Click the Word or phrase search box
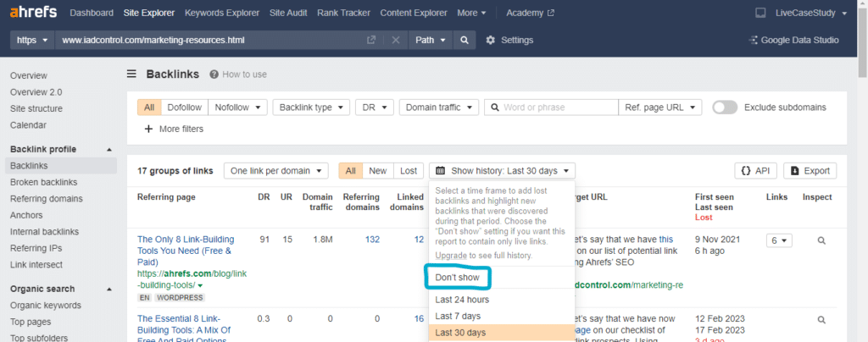 coord(551,108)
